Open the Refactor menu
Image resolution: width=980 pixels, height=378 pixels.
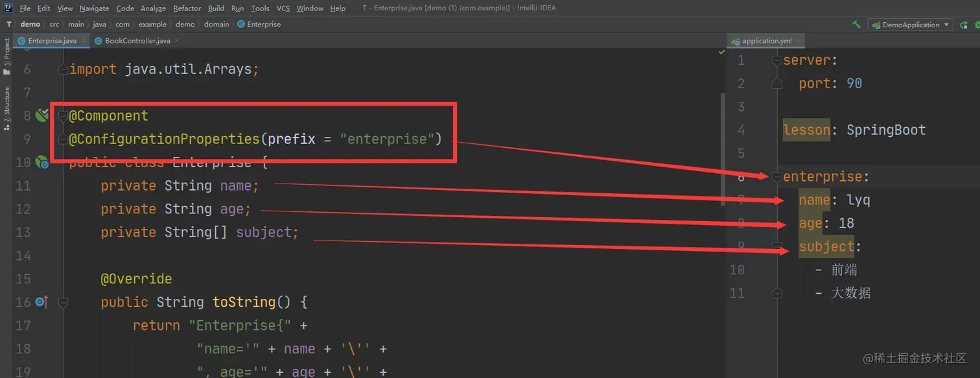(187, 8)
